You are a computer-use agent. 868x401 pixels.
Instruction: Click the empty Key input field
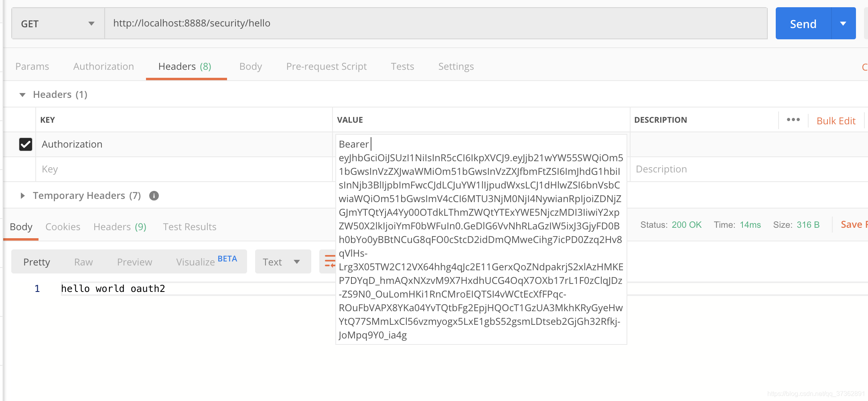(x=184, y=169)
